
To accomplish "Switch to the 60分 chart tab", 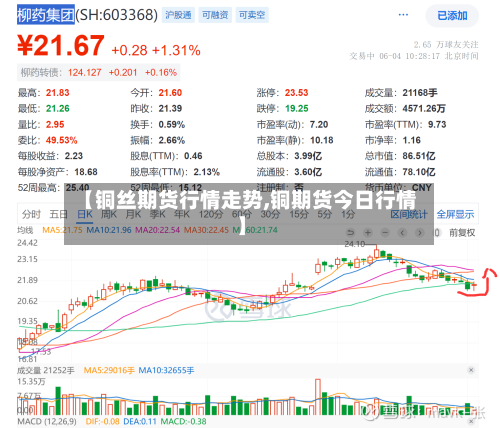I will click(242, 214).
